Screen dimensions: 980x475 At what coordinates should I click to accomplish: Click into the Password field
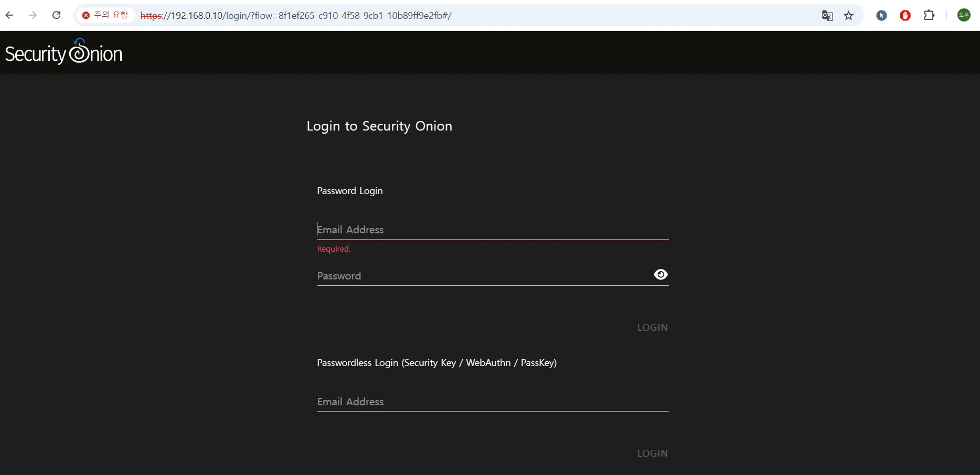(483, 276)
